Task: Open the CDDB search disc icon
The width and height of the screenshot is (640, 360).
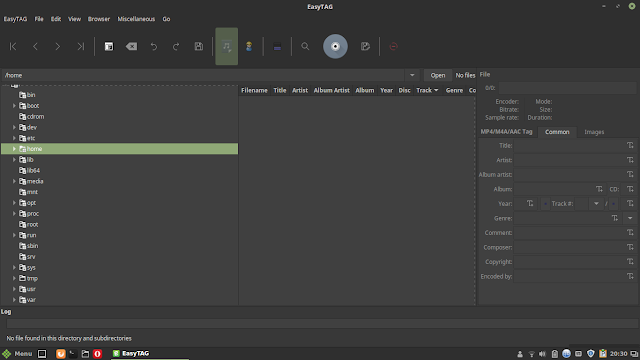Action: click(x=336, y=47)
